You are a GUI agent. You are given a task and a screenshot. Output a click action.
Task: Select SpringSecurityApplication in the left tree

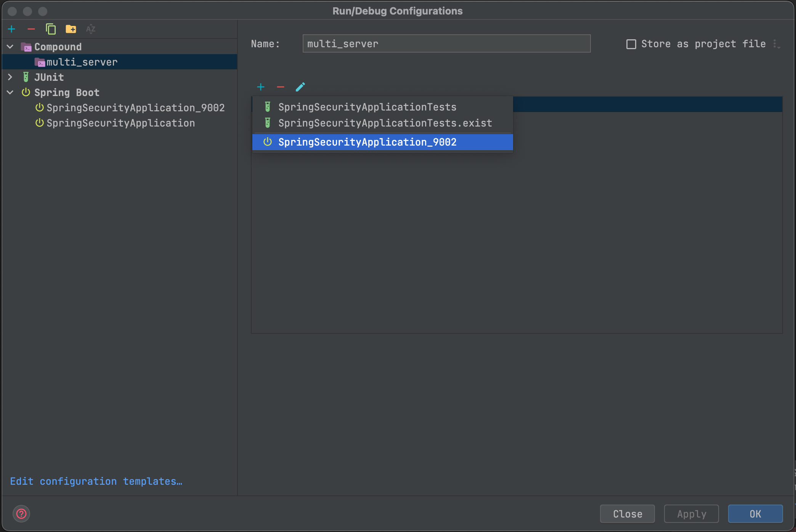(x=120, y=123)
